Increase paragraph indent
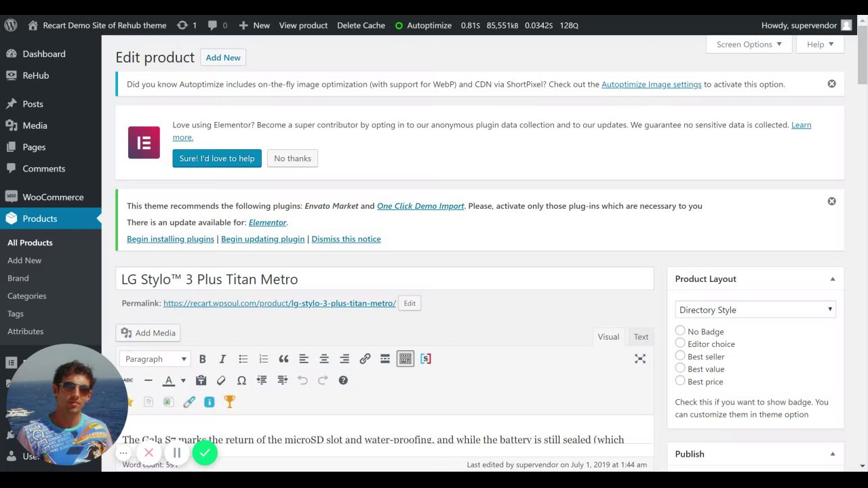This screenshot has width=868, height=488. [282, 380]
